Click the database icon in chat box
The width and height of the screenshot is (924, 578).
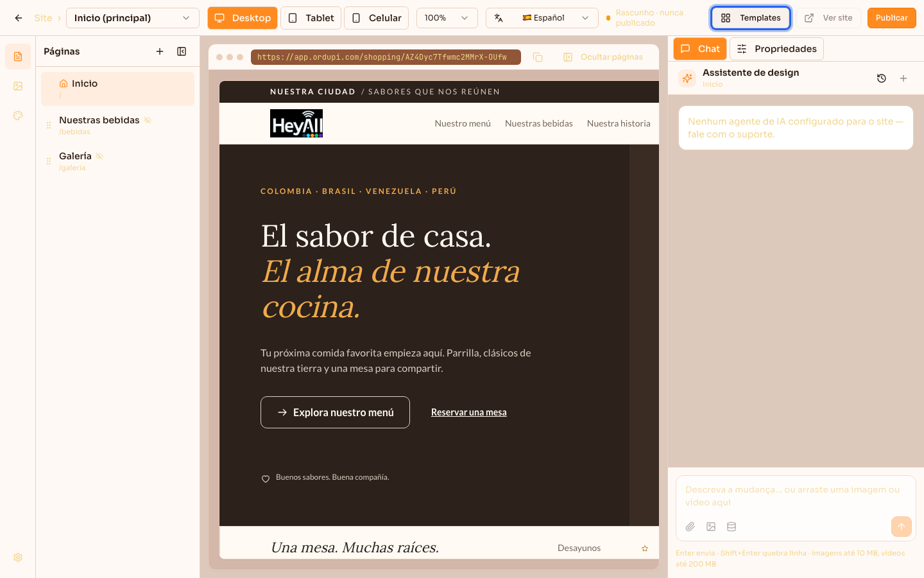732,527
